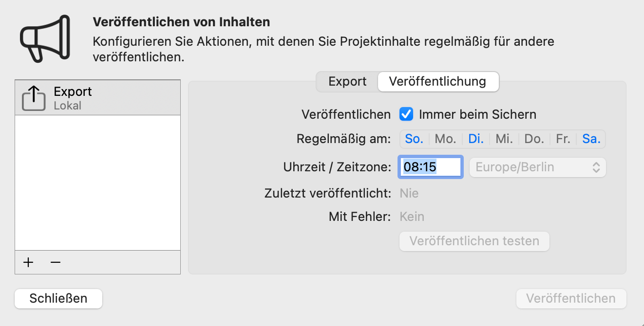Switch to the Export tab

click(x=347, y=81)
